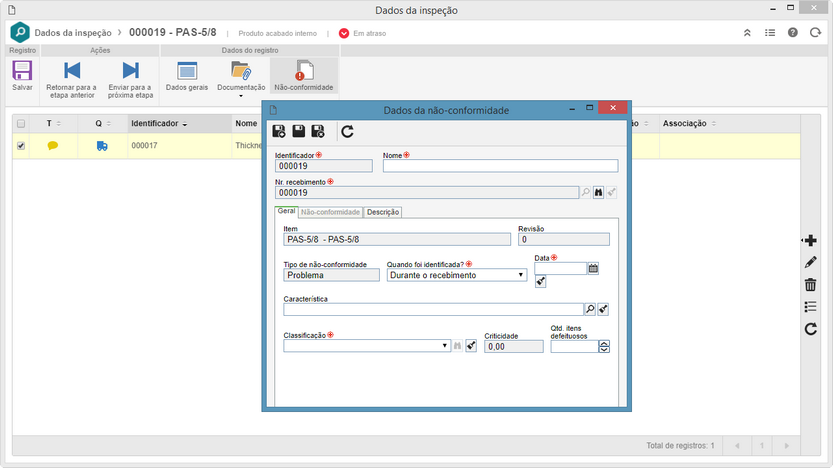Open Dados gerais section
This screenshot has width=833, height=468.
(187, 75)
